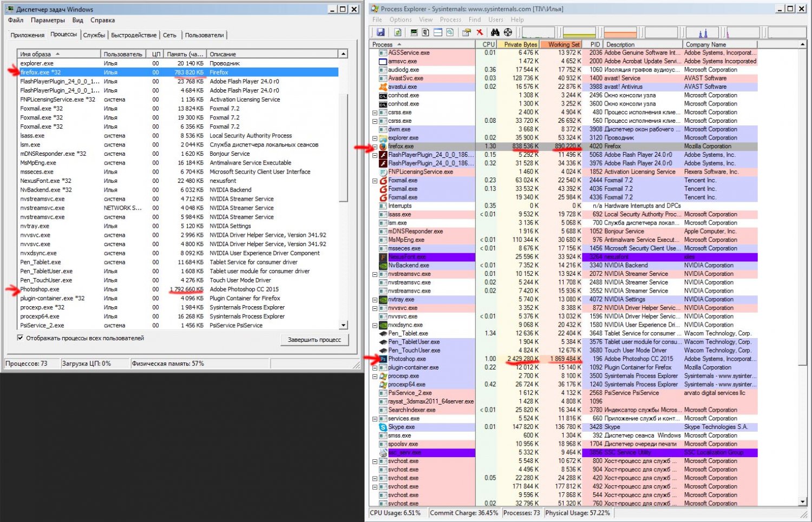Click Process Explorer list scroll down arrow

[802, 501]
